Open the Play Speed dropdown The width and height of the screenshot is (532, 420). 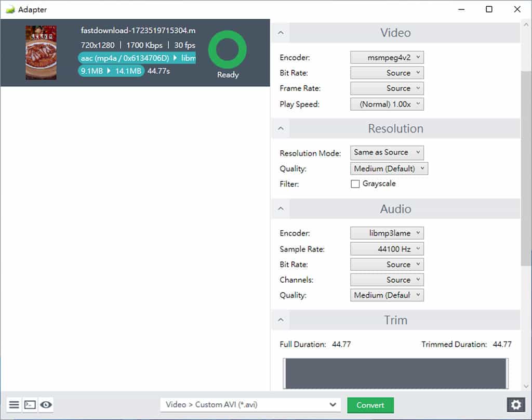point(387,104)
